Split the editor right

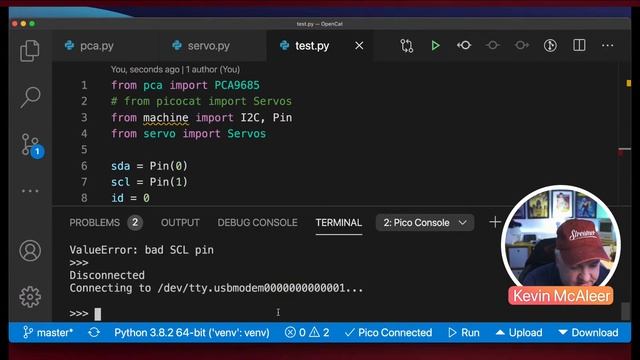(579, 45)
